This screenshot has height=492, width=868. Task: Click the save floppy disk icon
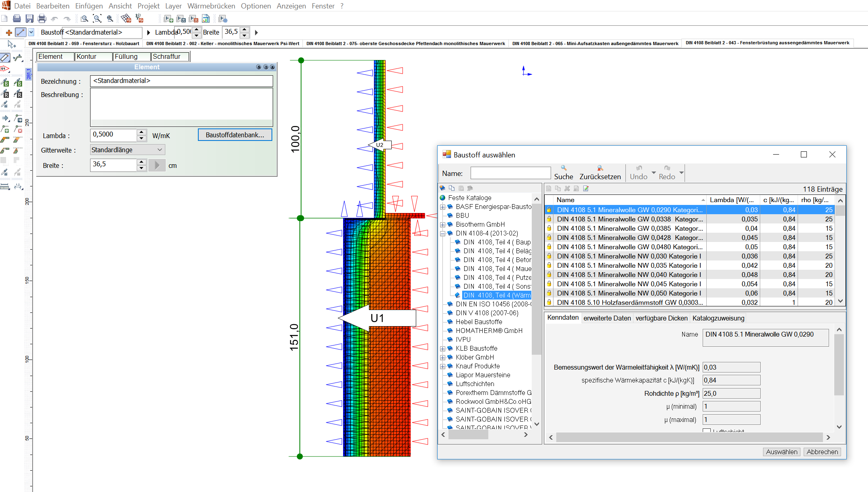click(x=29, y=19)
